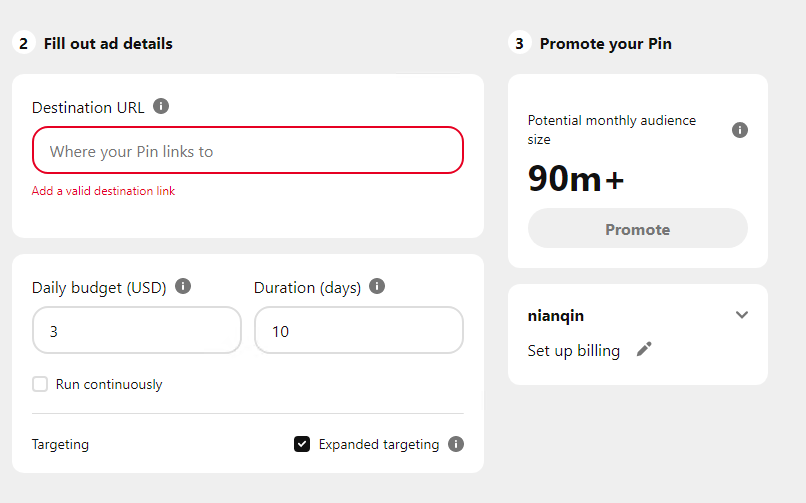Image resolution: width=806 pixels, height=503 pixels.
Task: Click the pencil icon beside Set up billing
Action: coord(644,349)
